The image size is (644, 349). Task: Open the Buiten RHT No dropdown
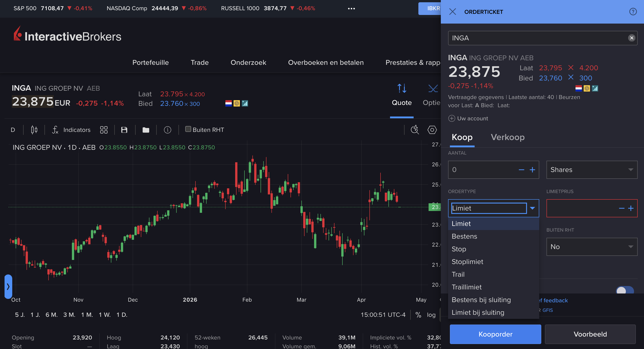[592, 247]
